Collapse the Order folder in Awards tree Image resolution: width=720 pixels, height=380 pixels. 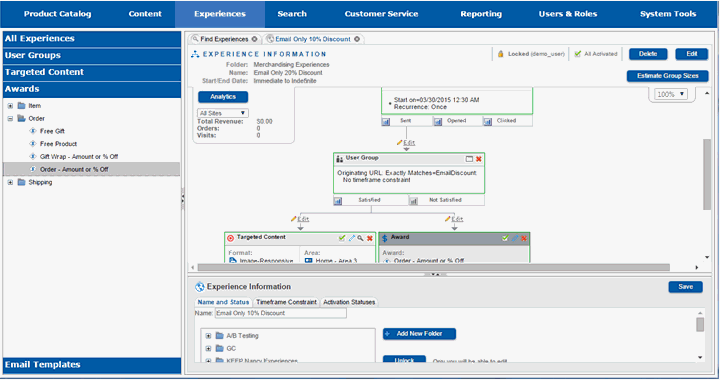point(10,118)
